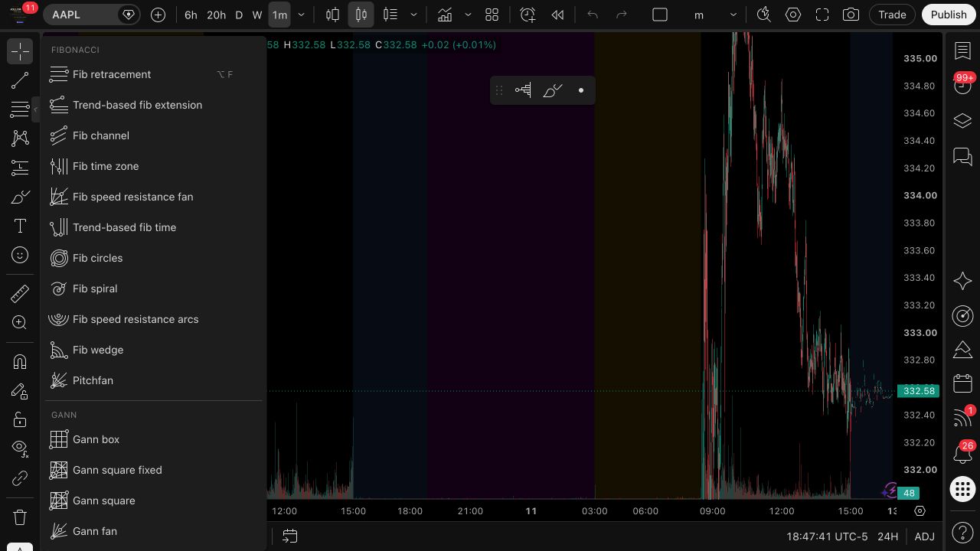Screen dimensions: 980x551
Task: Open chart settings hexagon icon
Action: 793,15
